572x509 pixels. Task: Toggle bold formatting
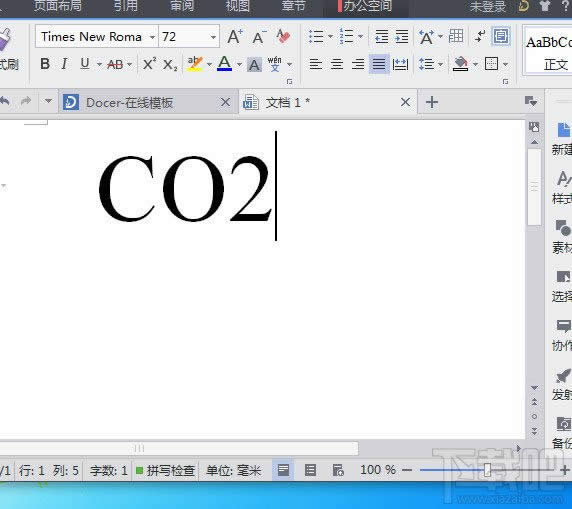[45, 64]
